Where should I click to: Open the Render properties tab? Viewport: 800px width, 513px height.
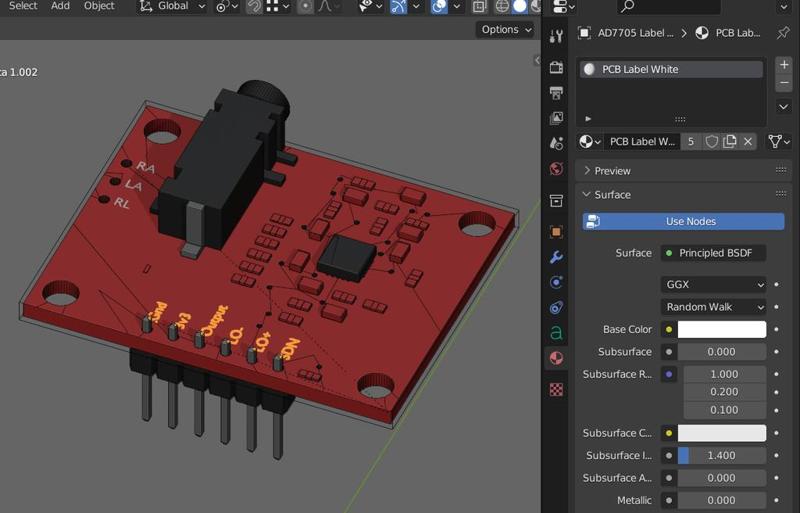(556, 65)
